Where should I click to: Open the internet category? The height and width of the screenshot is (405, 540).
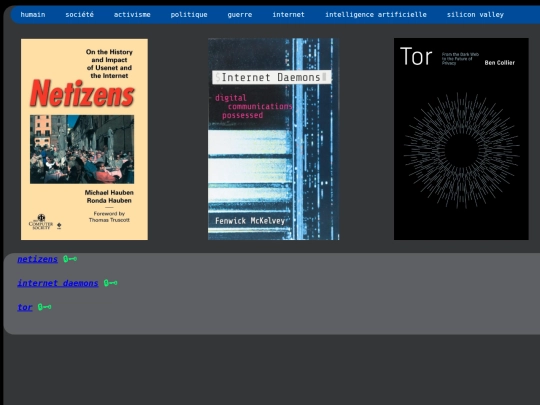click(289, 15)
